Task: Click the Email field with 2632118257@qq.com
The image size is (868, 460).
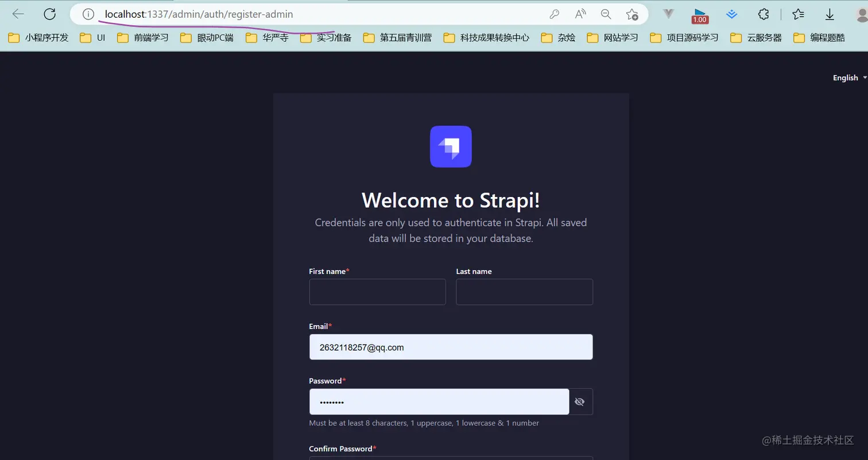Action: tap(451, 347)
